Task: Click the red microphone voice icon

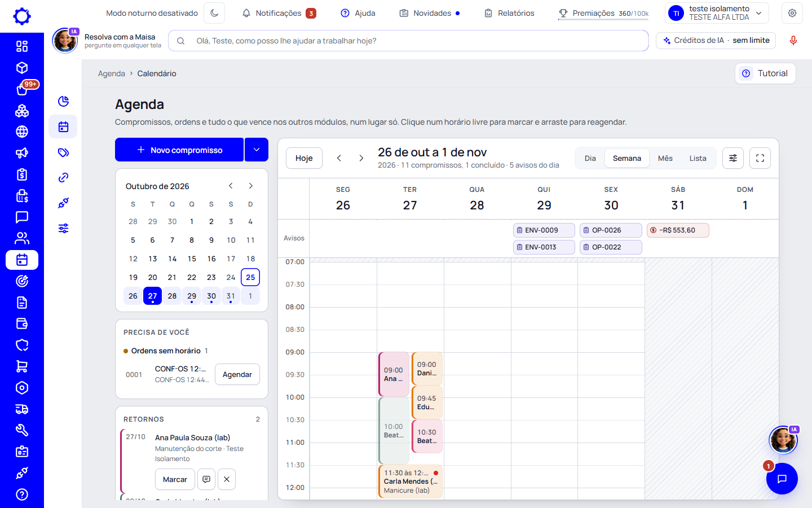Action: (x=793, y=41)
